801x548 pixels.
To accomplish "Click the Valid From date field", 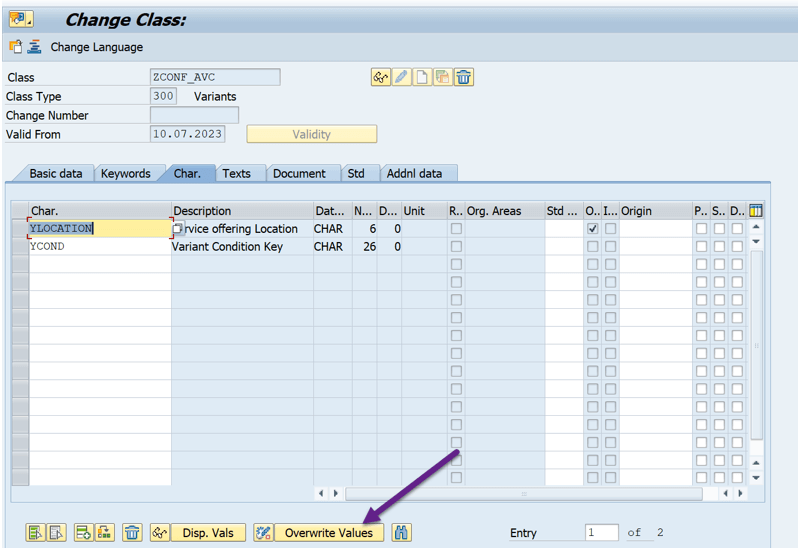I will click(x=187, y=134).
